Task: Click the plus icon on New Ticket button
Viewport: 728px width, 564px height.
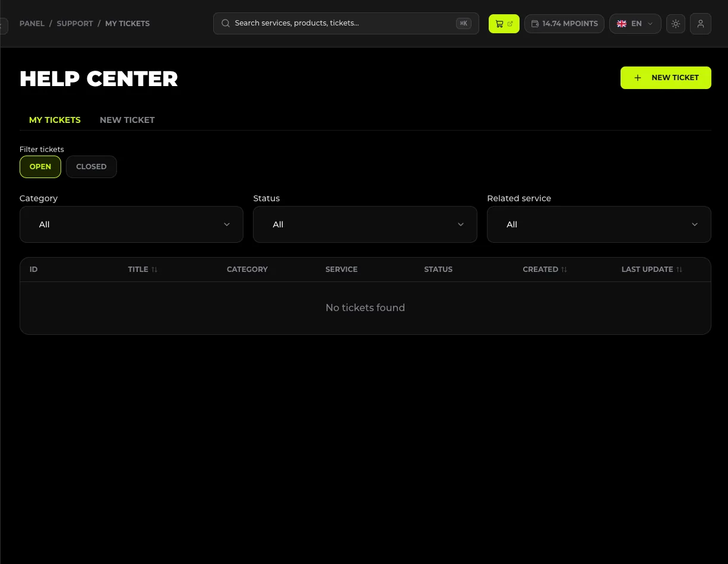Action: click(x=638, y=78)
